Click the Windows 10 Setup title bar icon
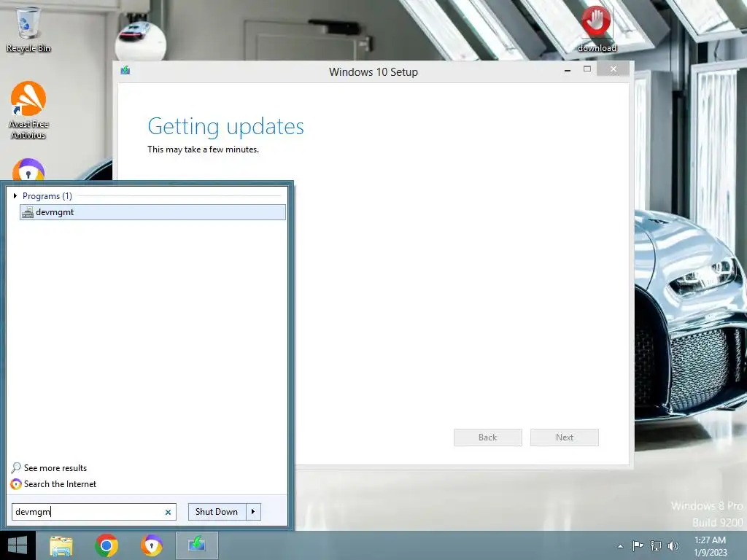This screenshot has width=747, height=560. tap(125, 71)
